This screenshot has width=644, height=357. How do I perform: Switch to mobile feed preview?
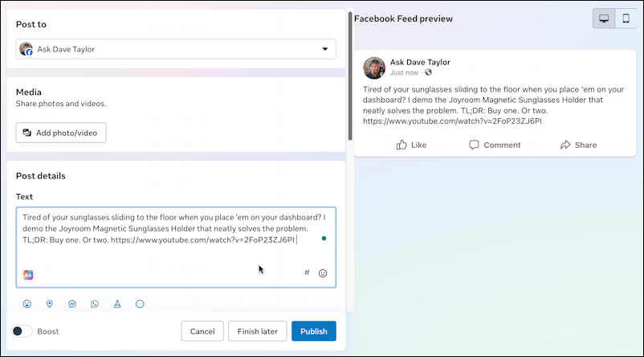(x=626, y=18)
